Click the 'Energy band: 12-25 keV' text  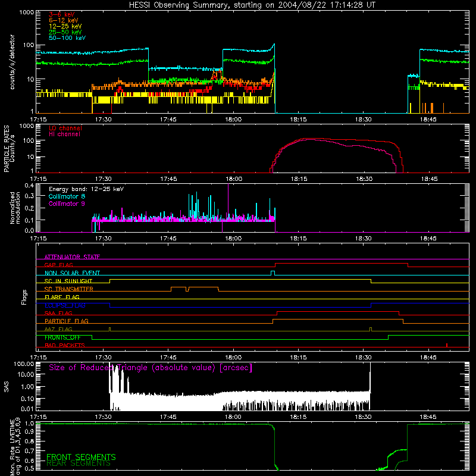tap(86, 189)
